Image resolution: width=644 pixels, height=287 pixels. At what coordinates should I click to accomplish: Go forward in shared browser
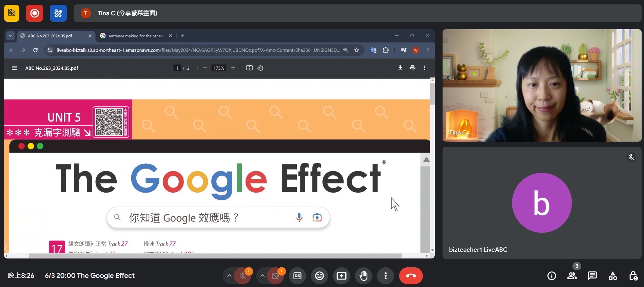coord(23,50)
